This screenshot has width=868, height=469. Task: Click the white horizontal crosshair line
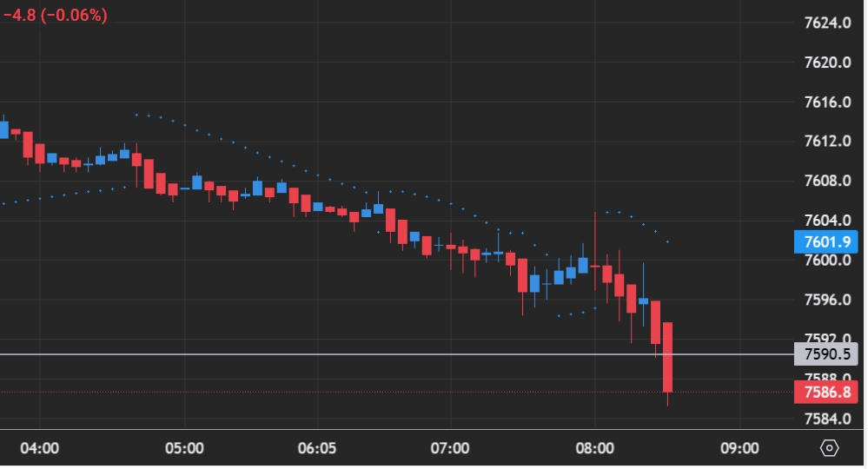[396, 354]
